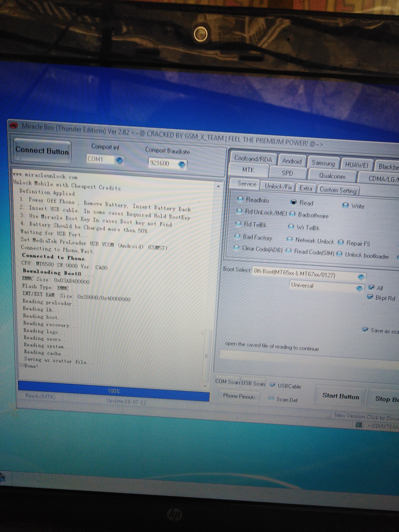
Task: Click the Miracle Box red lips title icon
Action: click(x=14, y=126)
